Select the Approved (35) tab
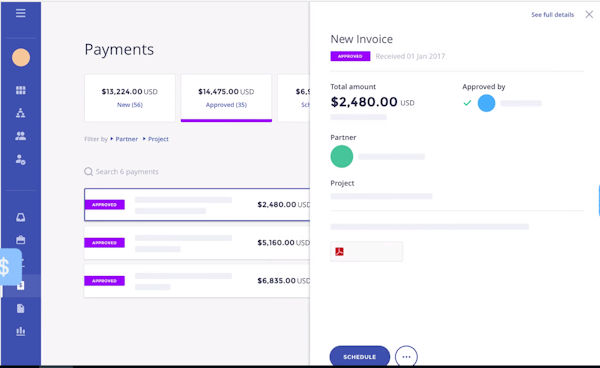The image size is (600, 368). (226, 98)
